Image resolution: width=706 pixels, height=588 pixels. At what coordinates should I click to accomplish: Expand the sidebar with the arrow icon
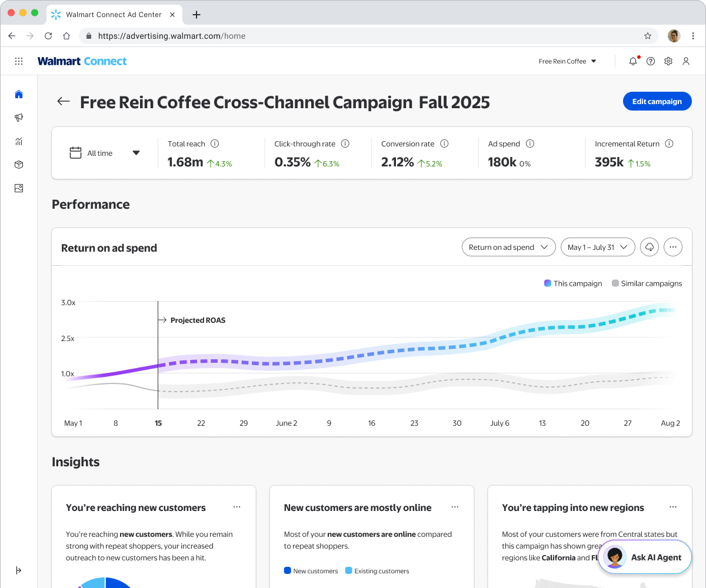click(x=19, y=570)
